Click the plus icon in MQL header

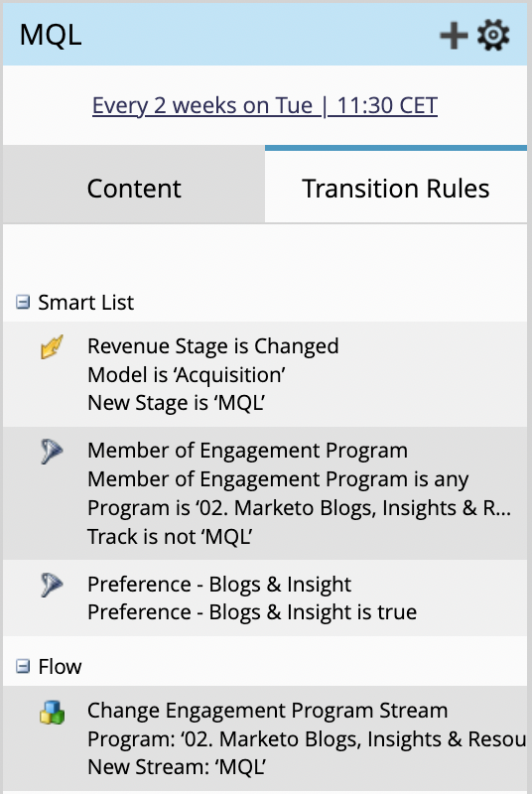pos(454,36)
